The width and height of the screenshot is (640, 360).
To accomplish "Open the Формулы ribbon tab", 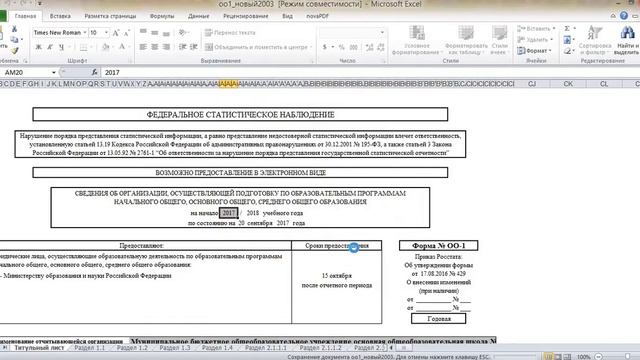I will click(162, 16).
